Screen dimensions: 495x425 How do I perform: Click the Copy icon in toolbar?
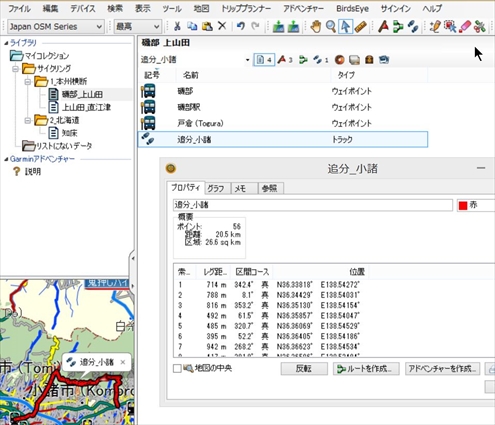point(192,26)
